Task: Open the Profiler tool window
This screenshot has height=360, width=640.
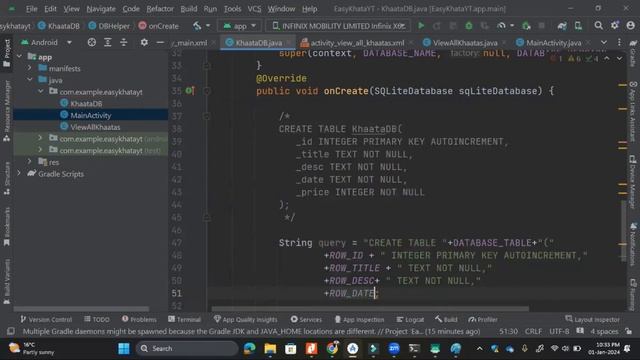Action: coord(483,319)
